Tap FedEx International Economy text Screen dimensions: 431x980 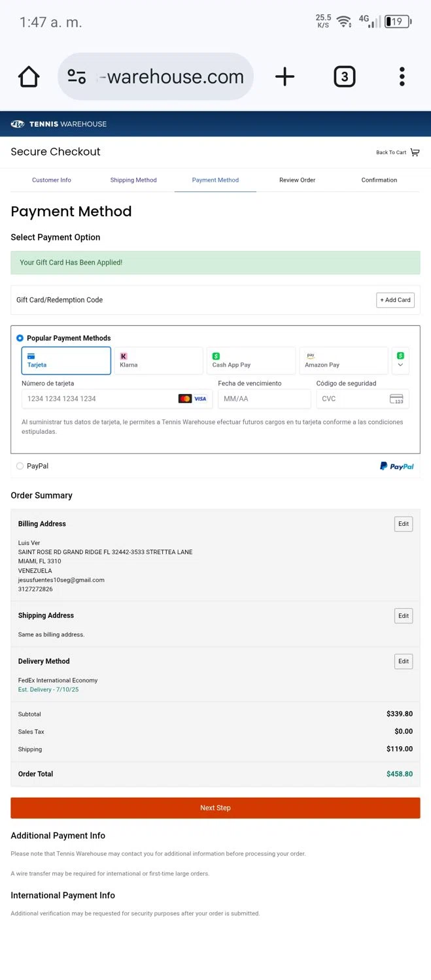[58, 680]
